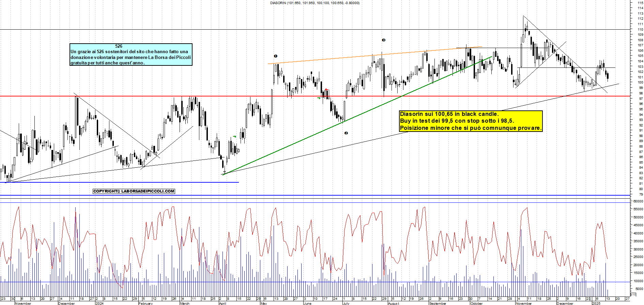
Task: Click the 'August' month label
Action: click(393, 303)
